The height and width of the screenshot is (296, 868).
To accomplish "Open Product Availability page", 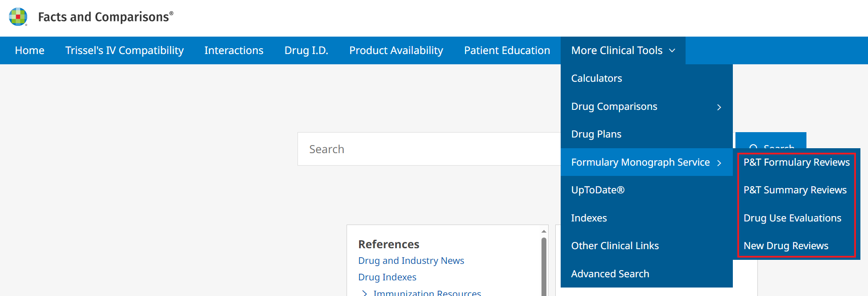I will [396, 50].
